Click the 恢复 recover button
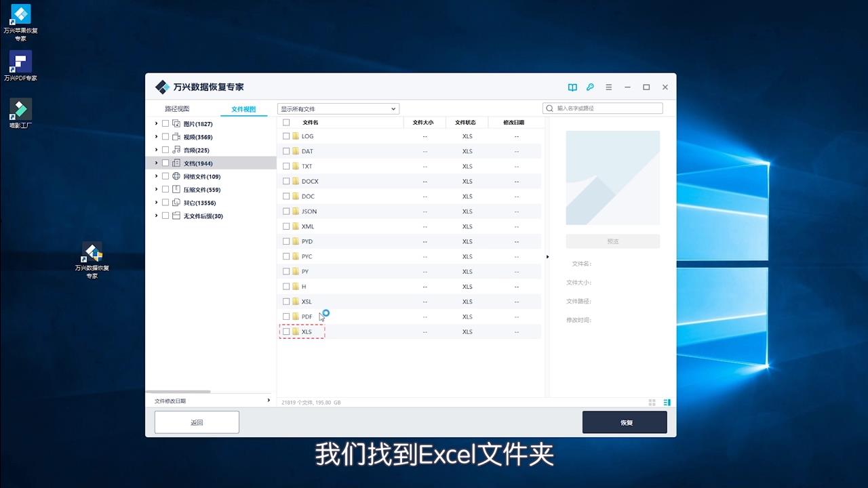 click(625, 422)
